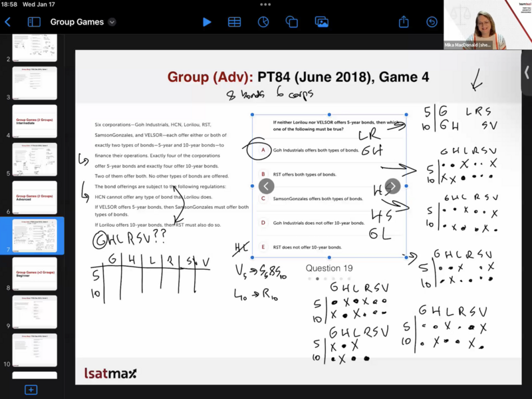Open the share menu
The height and width of the screenshot is (399, 532).
404,22
